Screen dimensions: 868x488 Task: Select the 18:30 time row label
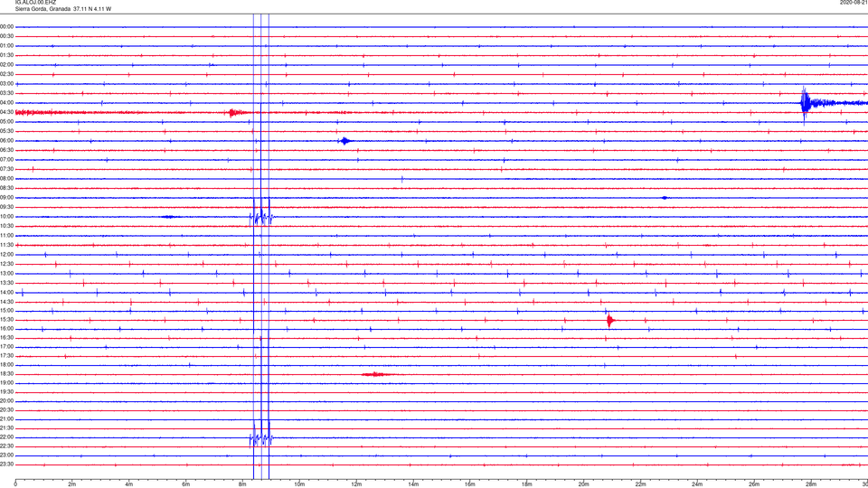pos(7,374)
